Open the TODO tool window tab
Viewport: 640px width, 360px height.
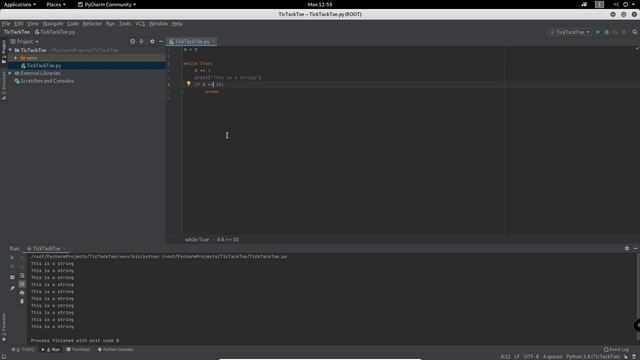[24, 349]
